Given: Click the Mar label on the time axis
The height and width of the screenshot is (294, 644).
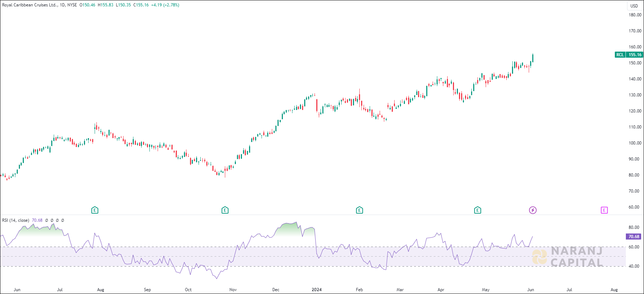Looking at the screenshot, I should point(400,289).
